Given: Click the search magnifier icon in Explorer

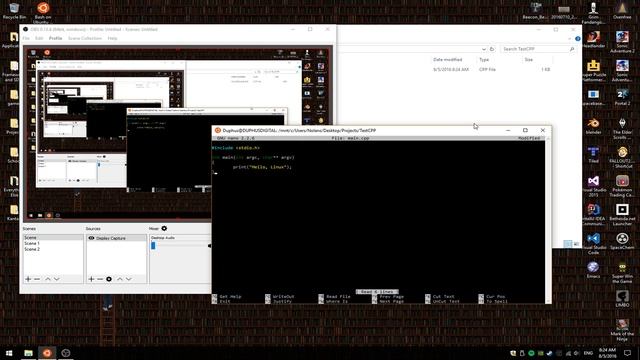Looking at the screenshot, I should (x=572, y=49).
